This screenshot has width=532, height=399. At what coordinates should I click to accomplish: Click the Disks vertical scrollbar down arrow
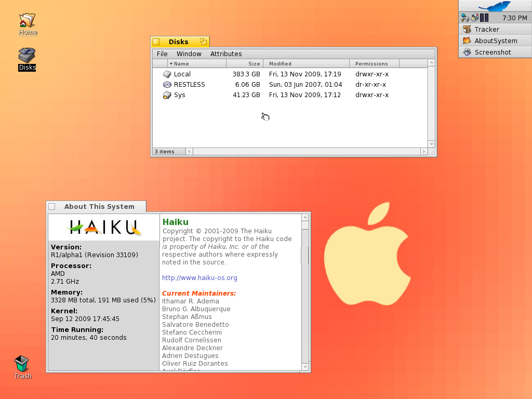[x=432, y=144]
